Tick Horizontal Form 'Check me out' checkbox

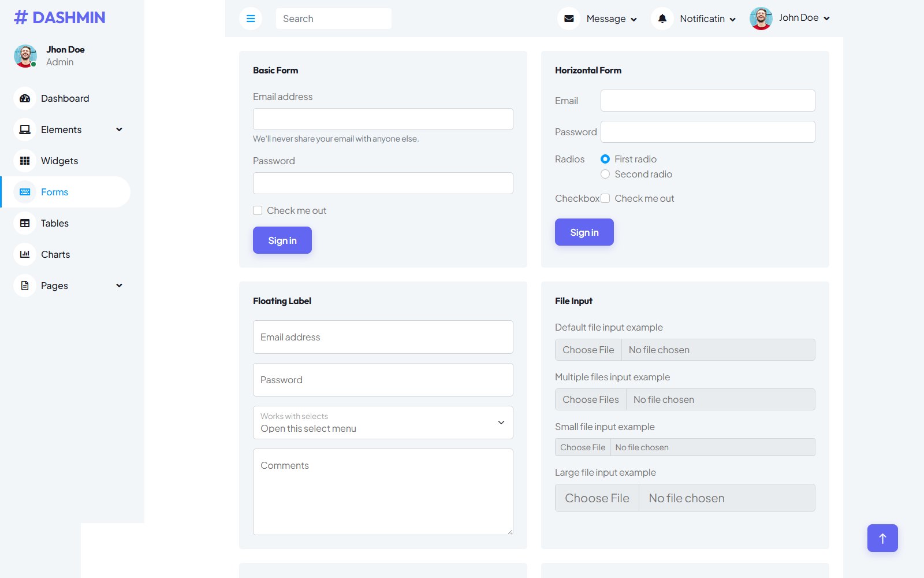click(x=605, y=198)
